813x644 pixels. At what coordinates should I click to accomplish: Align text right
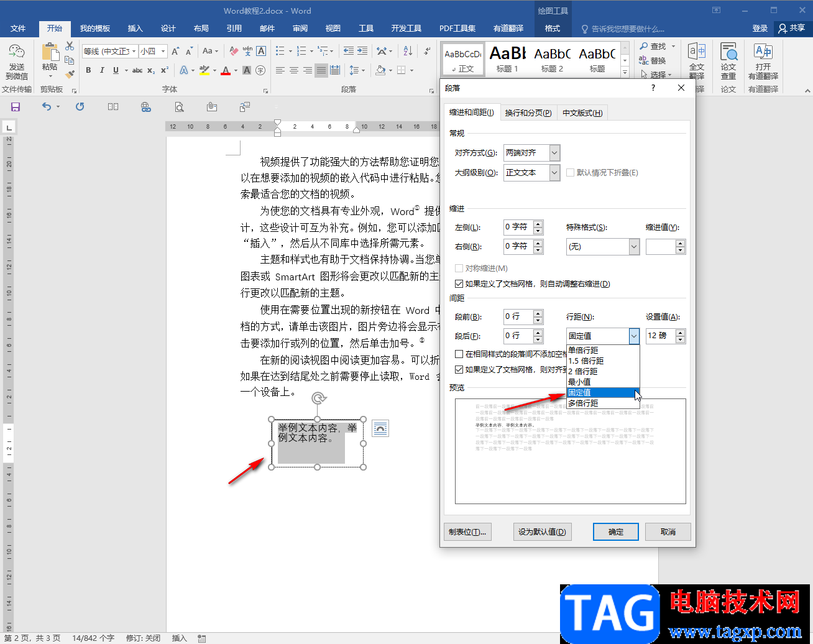pyautogui.click(x=308, y=70)
